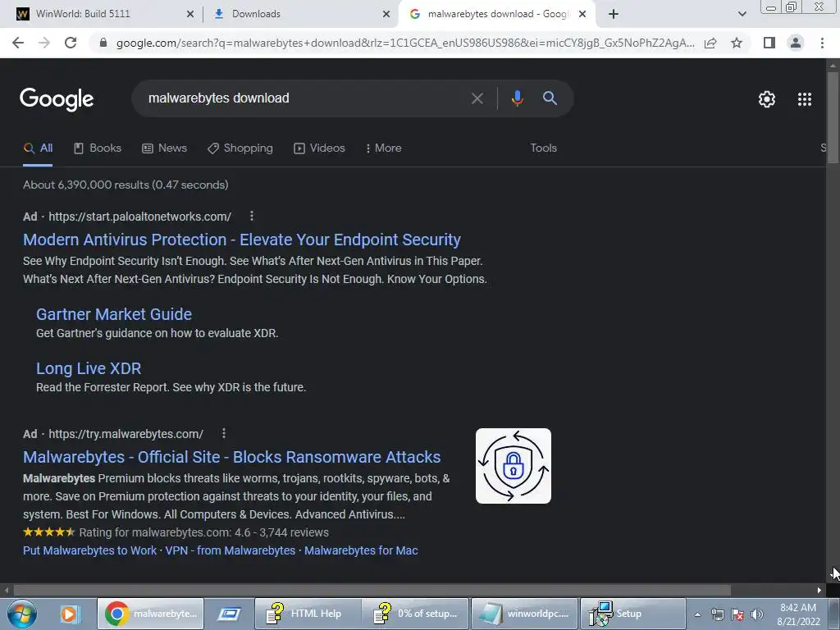Select the All results tab
The image size is (840, 630).
[x=38, y=148]
